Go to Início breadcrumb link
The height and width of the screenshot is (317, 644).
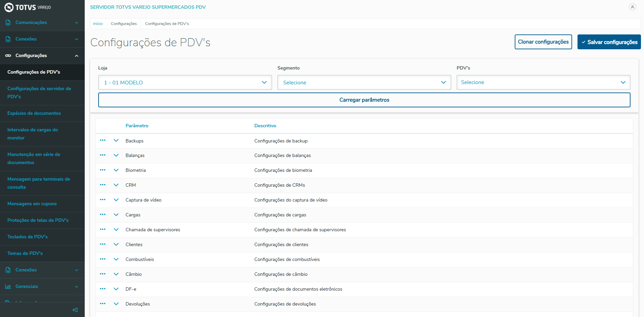coord(98,24)
